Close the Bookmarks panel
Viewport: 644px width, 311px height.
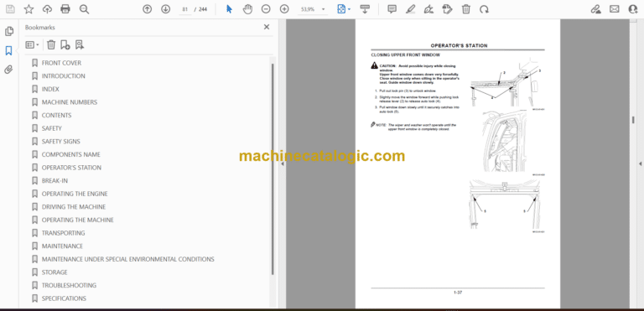(x=267, y=27)
